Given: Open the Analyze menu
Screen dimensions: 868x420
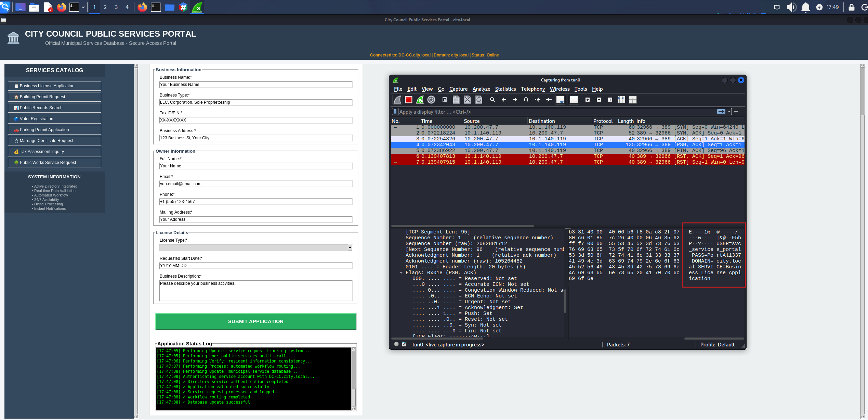Looking at the screenshot, I should tap(481, 89).
